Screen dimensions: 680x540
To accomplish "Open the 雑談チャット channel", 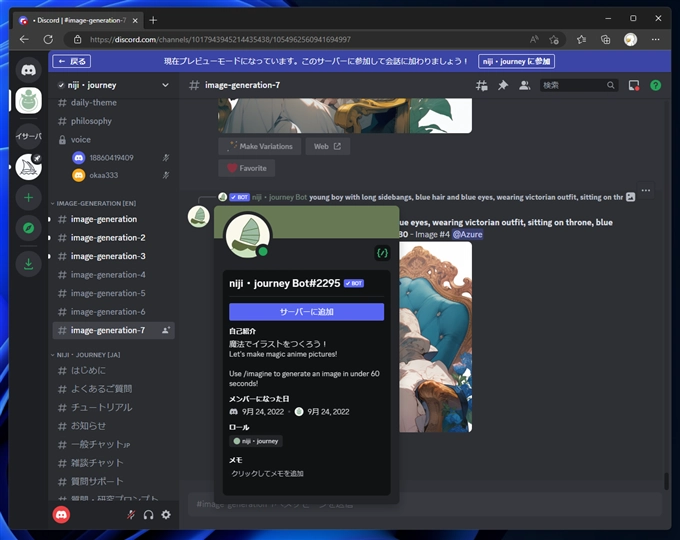I will pos(114,463).
